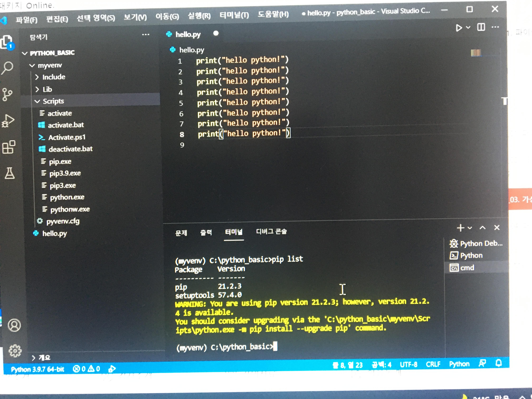Screen dimensions: 532x399
Task: Split the editor to the right
Action: click(x=481, y=27)
